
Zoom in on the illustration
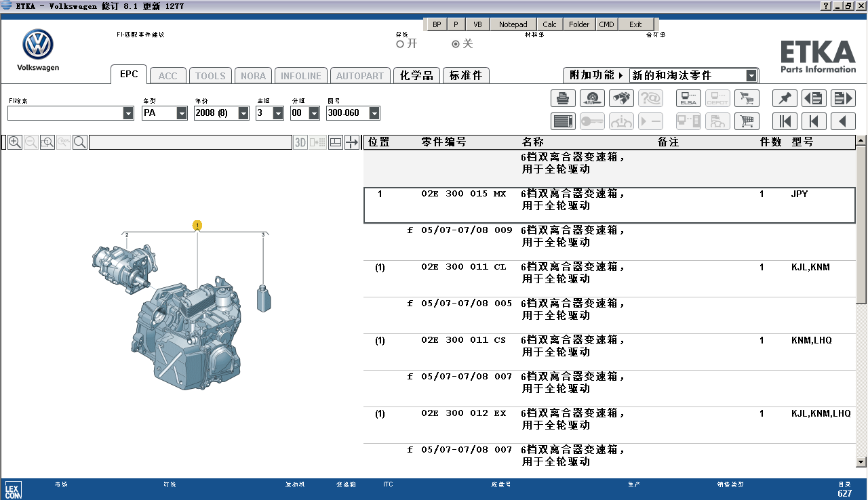(14, 142)
